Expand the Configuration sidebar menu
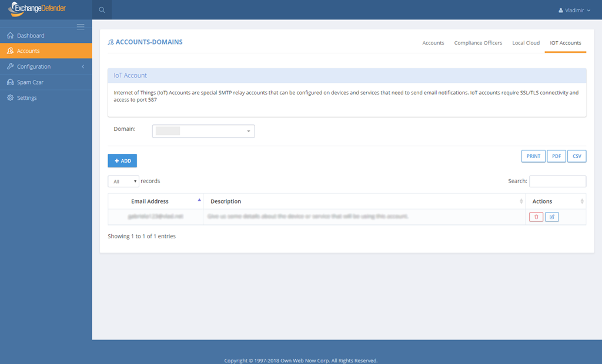This screenshot has height=364, width=602. coord(34,67)
